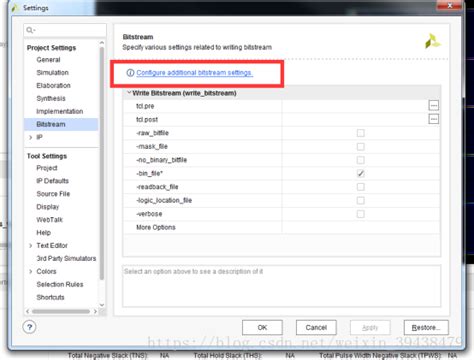This screenshot has width=474, height=360.
Task: Click the More Options value field
Action: 361,227
